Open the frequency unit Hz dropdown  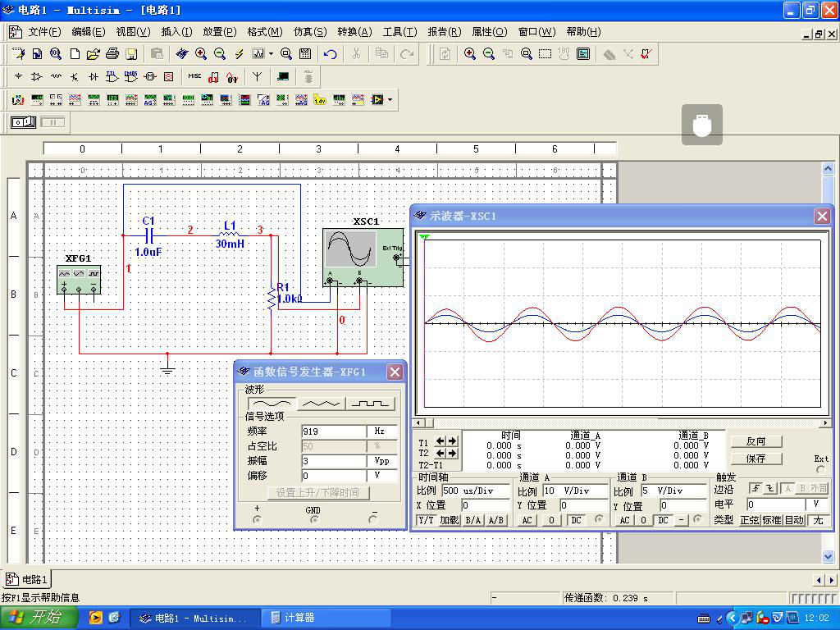pyautogui.click(x=381, y=431)
